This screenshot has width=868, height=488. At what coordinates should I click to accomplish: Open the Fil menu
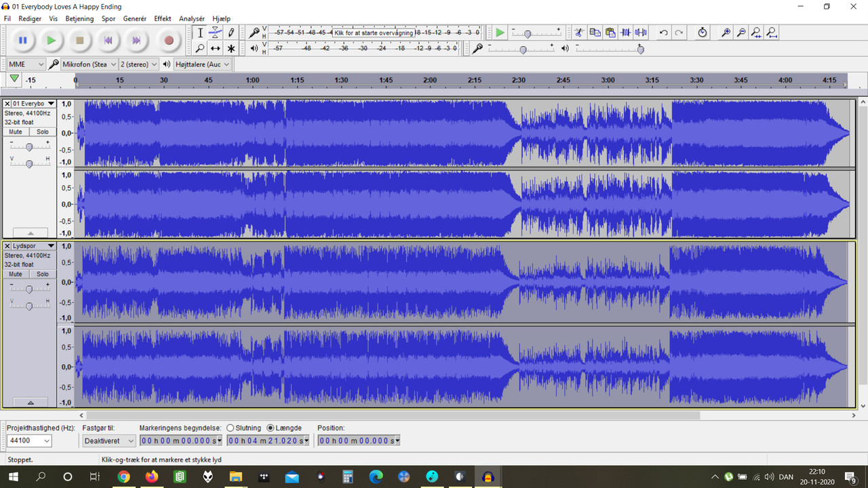point(7,18)
